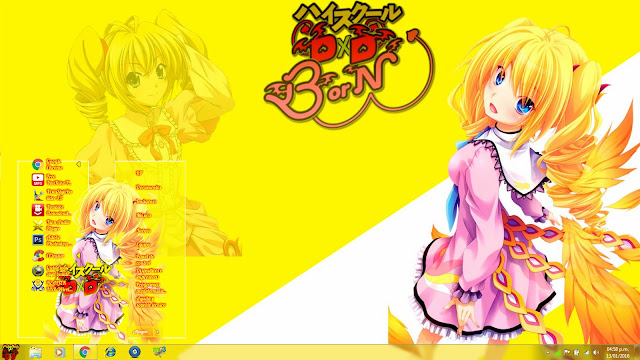Click the green signal bars tray icon
640x360 pixels.
pos(558,352)
